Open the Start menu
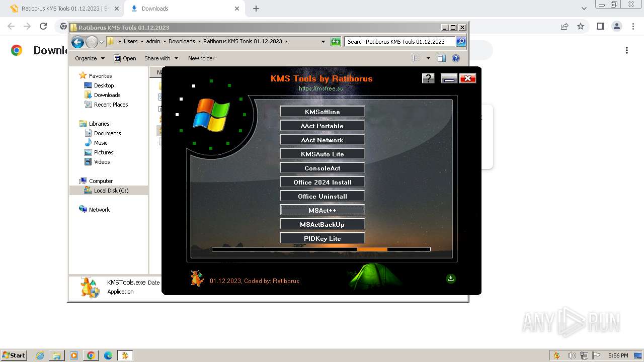Screen dimensions: 644x362 click(14, 355)
